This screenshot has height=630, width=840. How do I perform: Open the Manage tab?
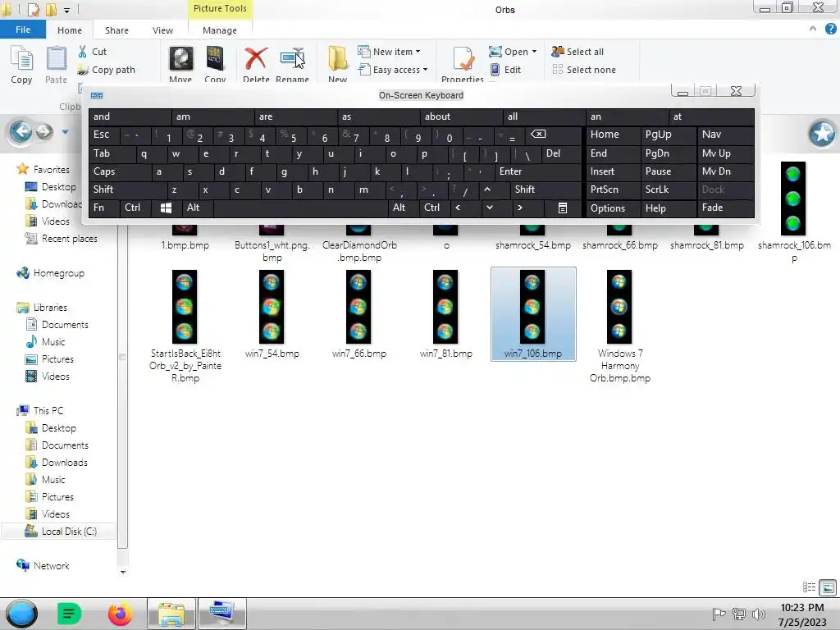point(220,30)
